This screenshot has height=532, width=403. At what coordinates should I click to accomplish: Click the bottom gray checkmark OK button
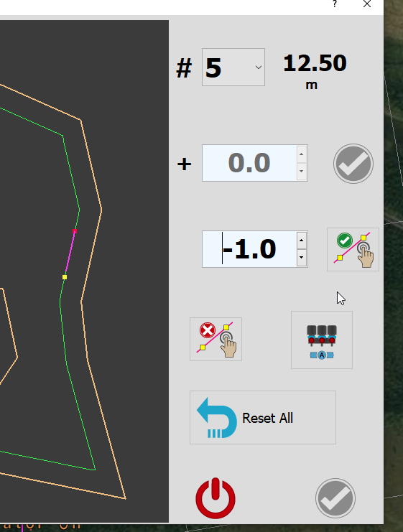click(335, 498)
